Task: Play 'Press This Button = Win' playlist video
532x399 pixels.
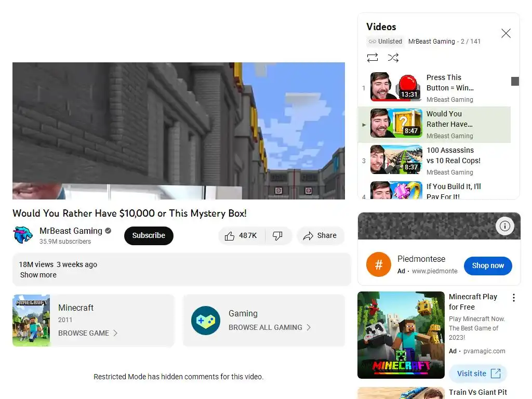Action: point(434,88)
